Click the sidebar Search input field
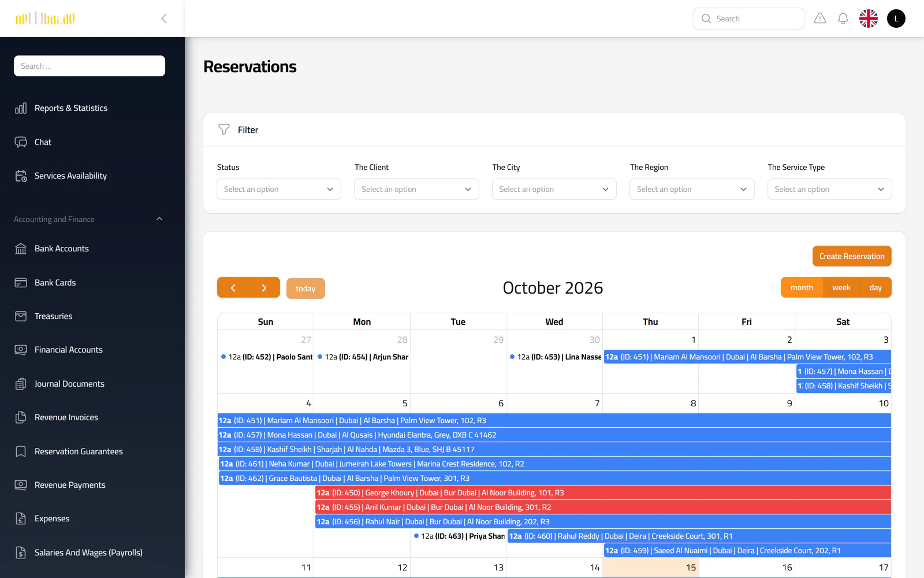Viewport: 924px width, 578px height. [90, 66]
